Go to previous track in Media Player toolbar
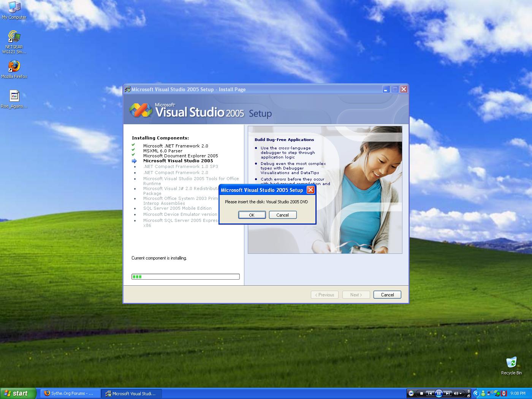This screenshot has width=532, height=399. pyautogui.click(x=429, y=393)
